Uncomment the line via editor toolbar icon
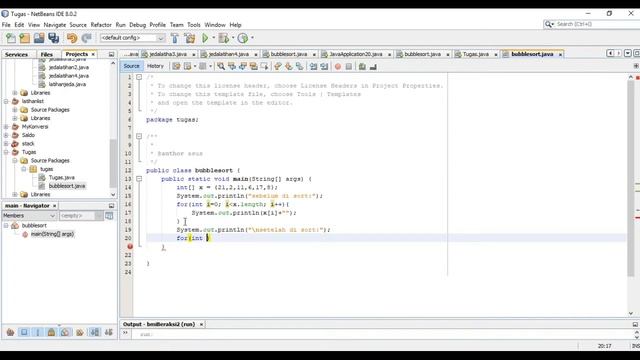 373,66
